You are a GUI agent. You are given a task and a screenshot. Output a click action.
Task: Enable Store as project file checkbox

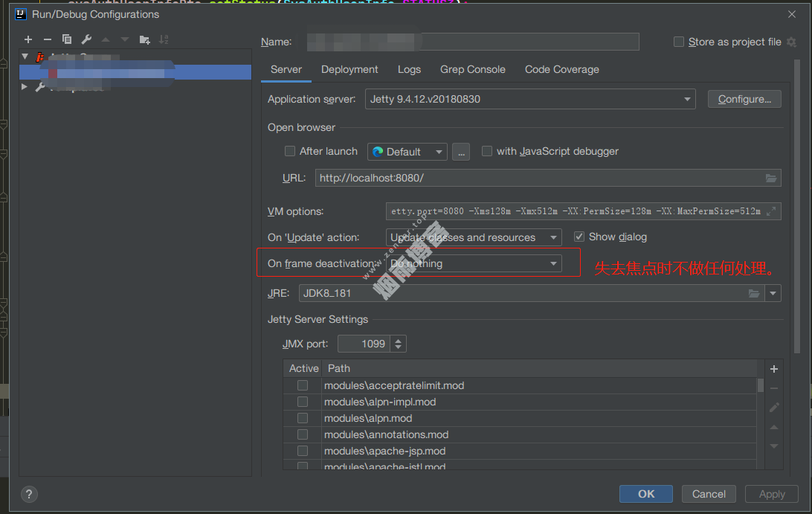[678, 42]
